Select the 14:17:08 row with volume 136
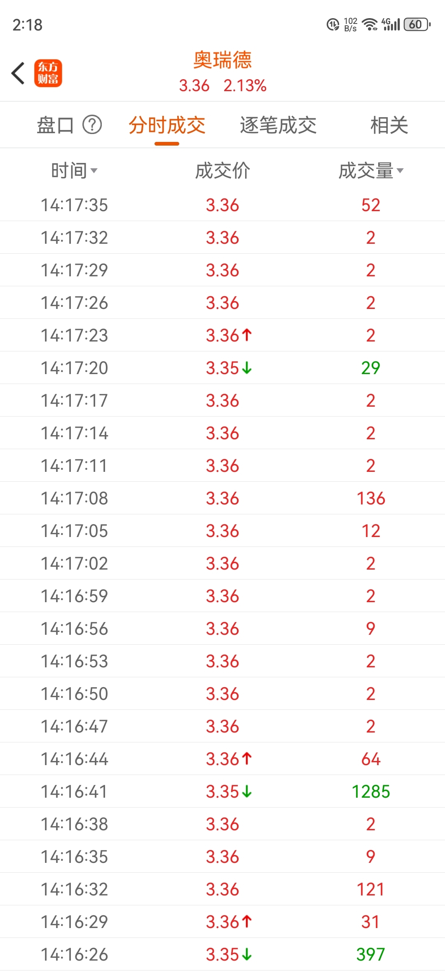This screenshot has width=445, height=980. click(222, 498)
